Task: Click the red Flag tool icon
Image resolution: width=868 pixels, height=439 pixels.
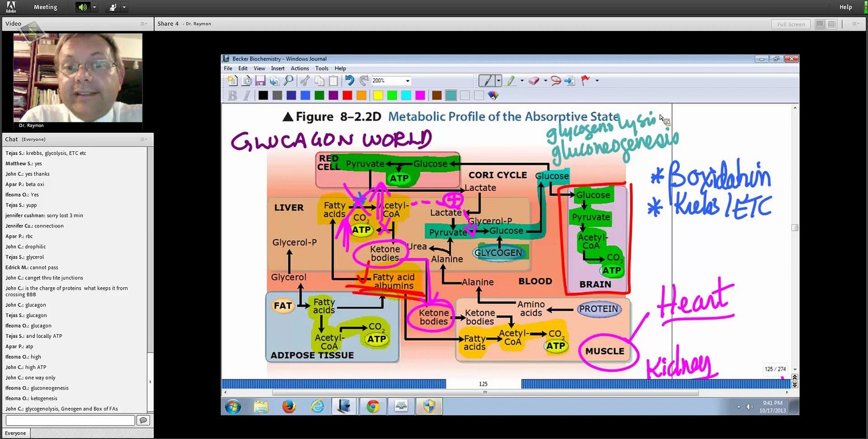Action: click(585, 80)
